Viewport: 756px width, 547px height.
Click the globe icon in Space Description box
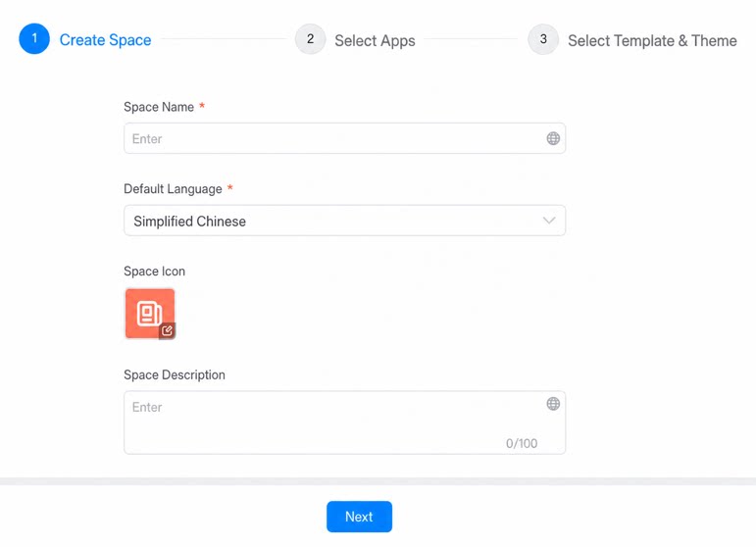click(x=553, y=403)
